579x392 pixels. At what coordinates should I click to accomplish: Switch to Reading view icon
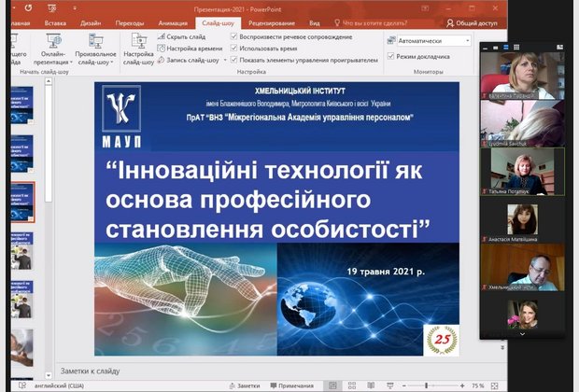click(x=371, y=385)
